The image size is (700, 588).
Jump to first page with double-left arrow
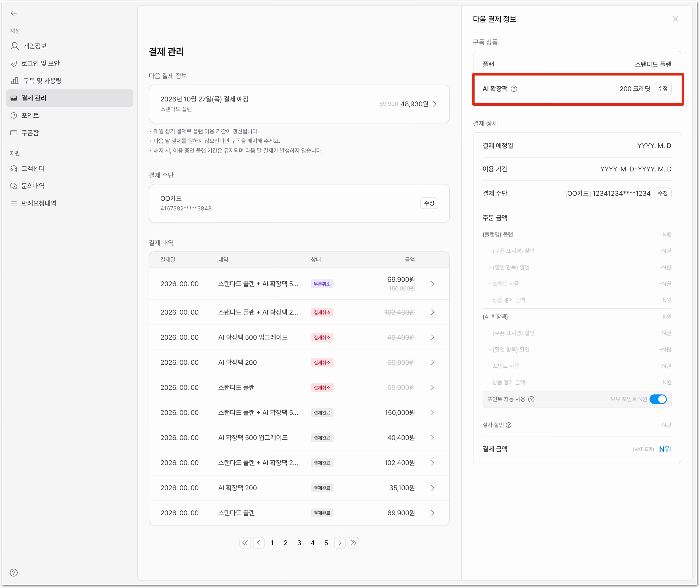pos(245,543)
